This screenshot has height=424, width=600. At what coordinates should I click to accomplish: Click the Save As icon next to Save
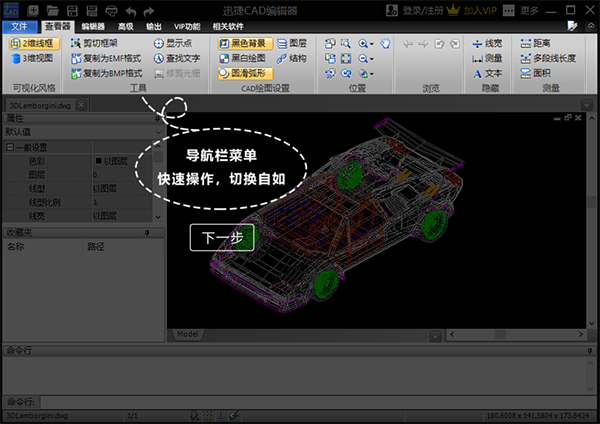(92, 11)
